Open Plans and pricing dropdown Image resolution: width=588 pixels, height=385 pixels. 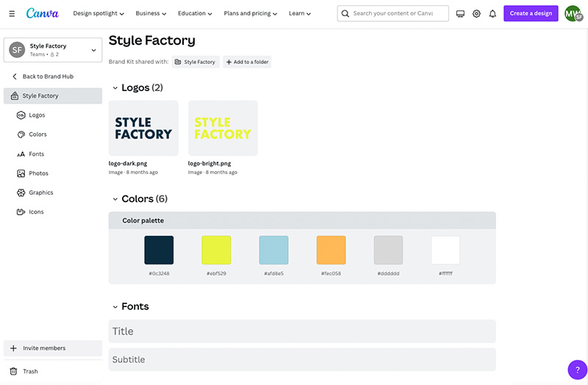click(251, 13)
